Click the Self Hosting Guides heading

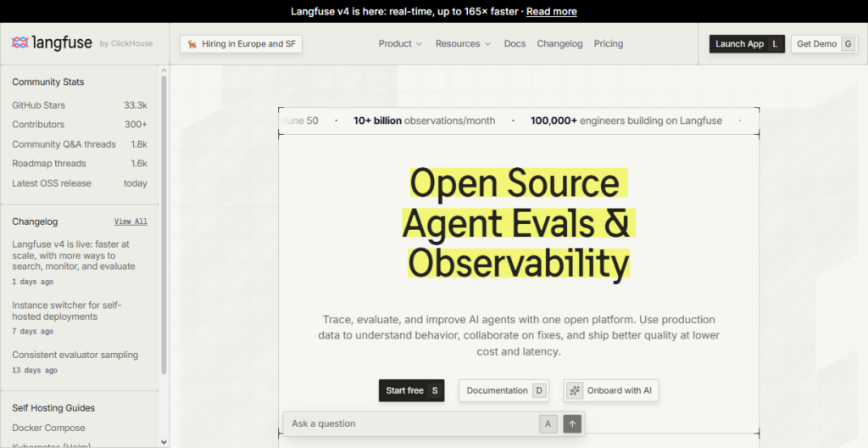click(x=53, y=408)
